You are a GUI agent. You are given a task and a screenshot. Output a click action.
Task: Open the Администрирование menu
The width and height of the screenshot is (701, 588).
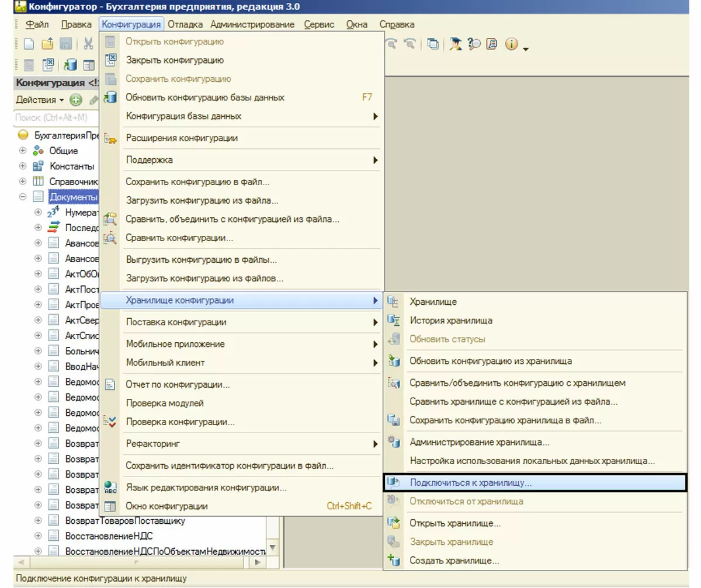(252, 24)
